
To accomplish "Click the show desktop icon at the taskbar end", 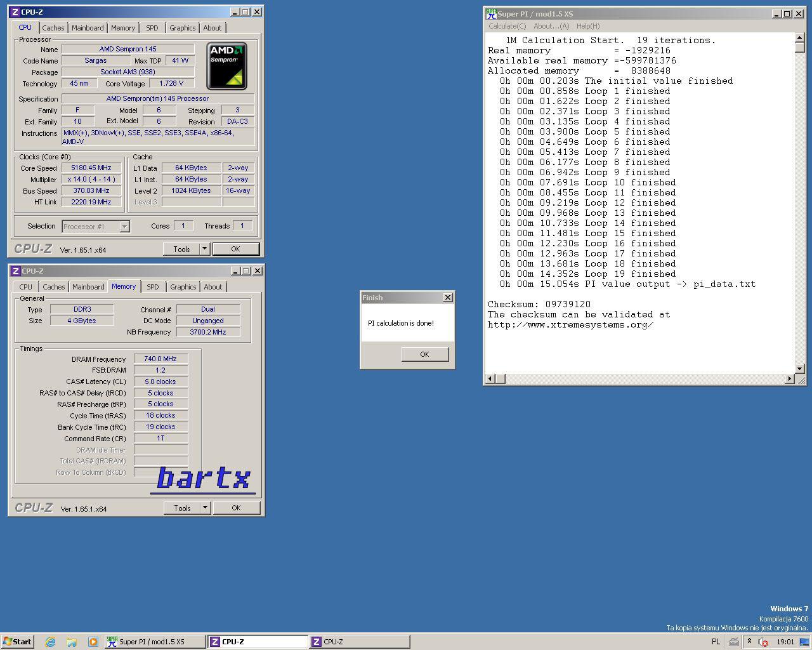I will pos(804,642).
